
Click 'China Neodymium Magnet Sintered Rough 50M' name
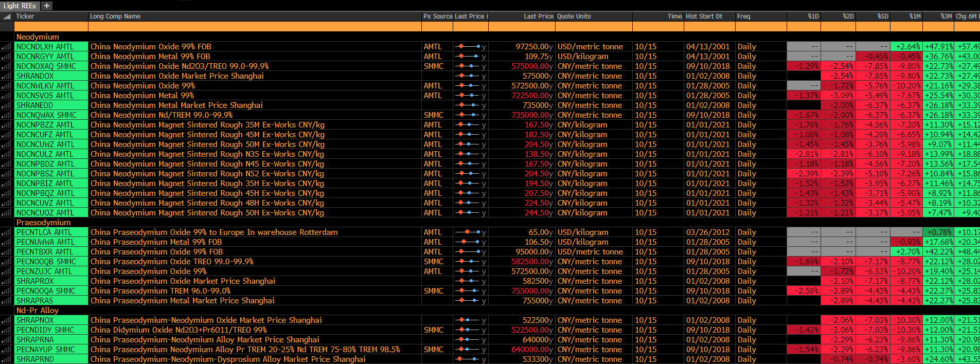[207, 144]
